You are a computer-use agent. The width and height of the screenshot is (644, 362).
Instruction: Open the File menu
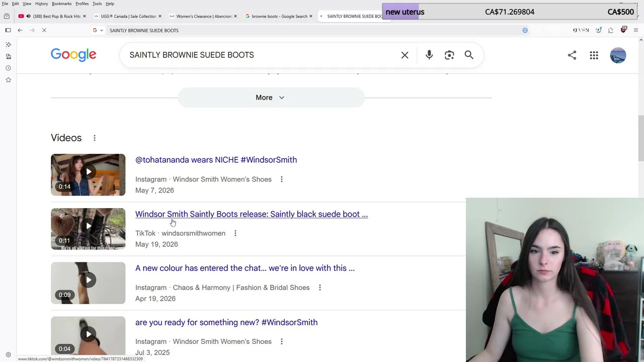[5, 4]
